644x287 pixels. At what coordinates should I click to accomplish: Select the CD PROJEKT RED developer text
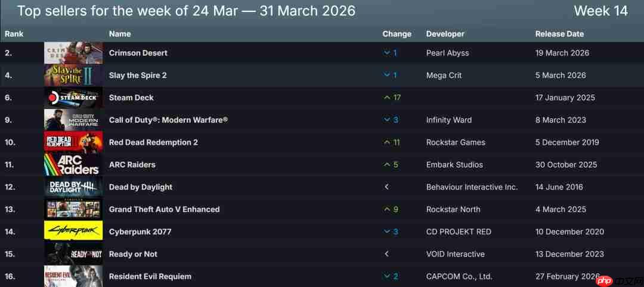459,232
